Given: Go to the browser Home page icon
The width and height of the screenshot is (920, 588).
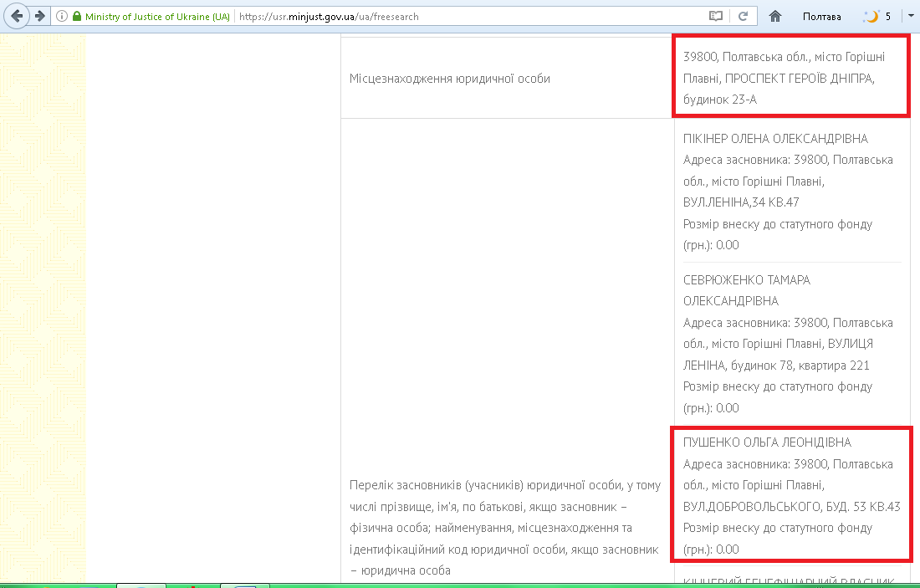Looking at the screenshot, I should click(775, 17).
